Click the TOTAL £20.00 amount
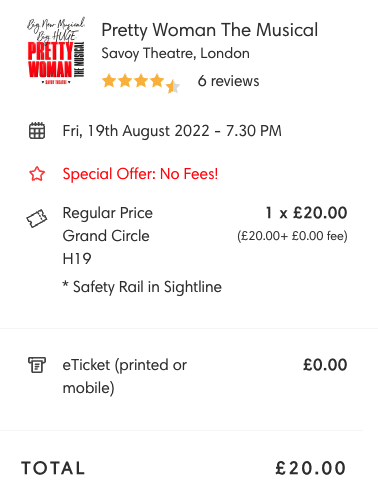The image size is (378, 494). 311,468
